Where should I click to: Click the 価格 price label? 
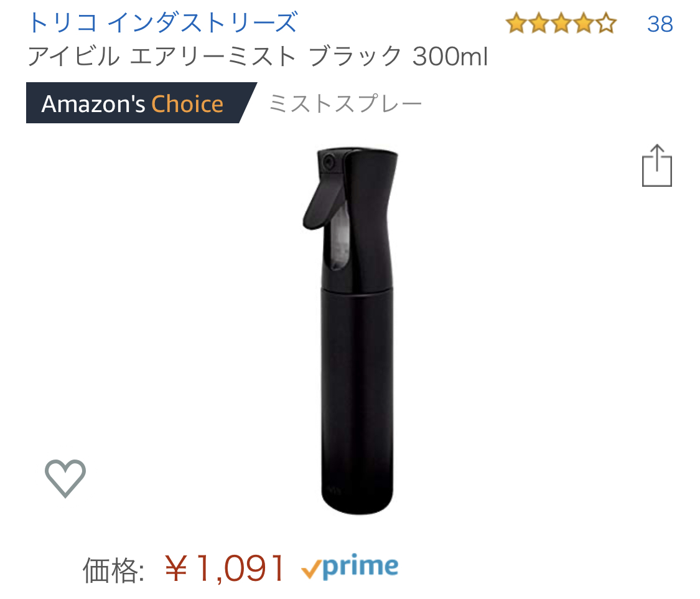tap(113, 570)
